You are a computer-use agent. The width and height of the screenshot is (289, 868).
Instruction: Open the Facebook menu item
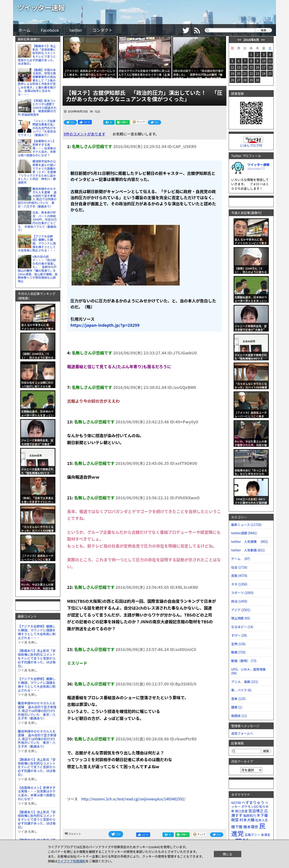[x=50, y=30]
